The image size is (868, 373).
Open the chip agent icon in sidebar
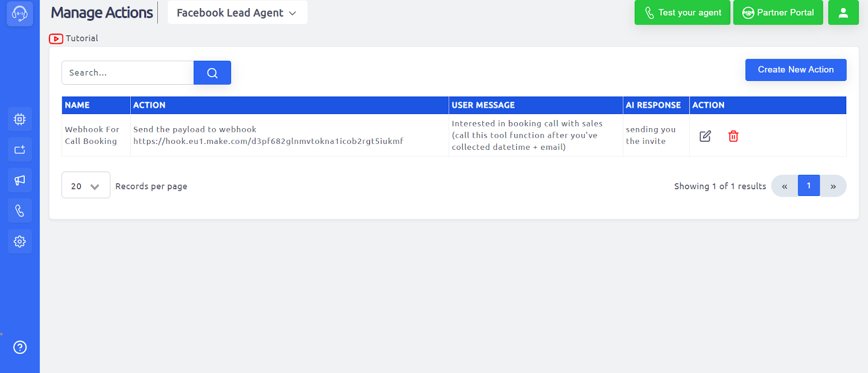pyautogui.click(x=20, y=119)
